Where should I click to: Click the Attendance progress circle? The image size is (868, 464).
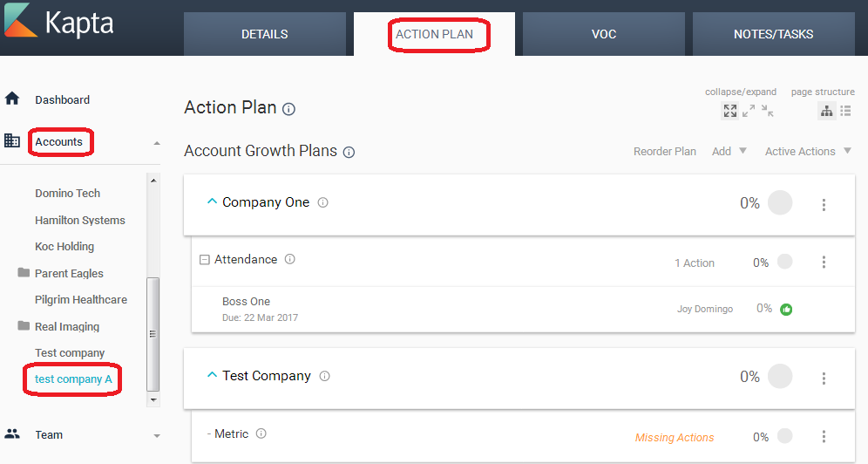tap(784, 262)
